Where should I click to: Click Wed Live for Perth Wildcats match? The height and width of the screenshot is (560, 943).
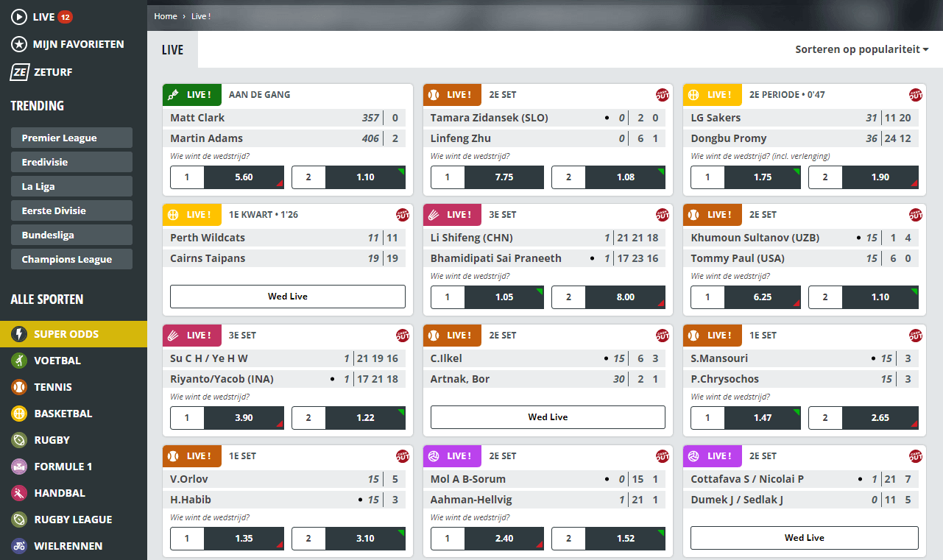[287, 297]
